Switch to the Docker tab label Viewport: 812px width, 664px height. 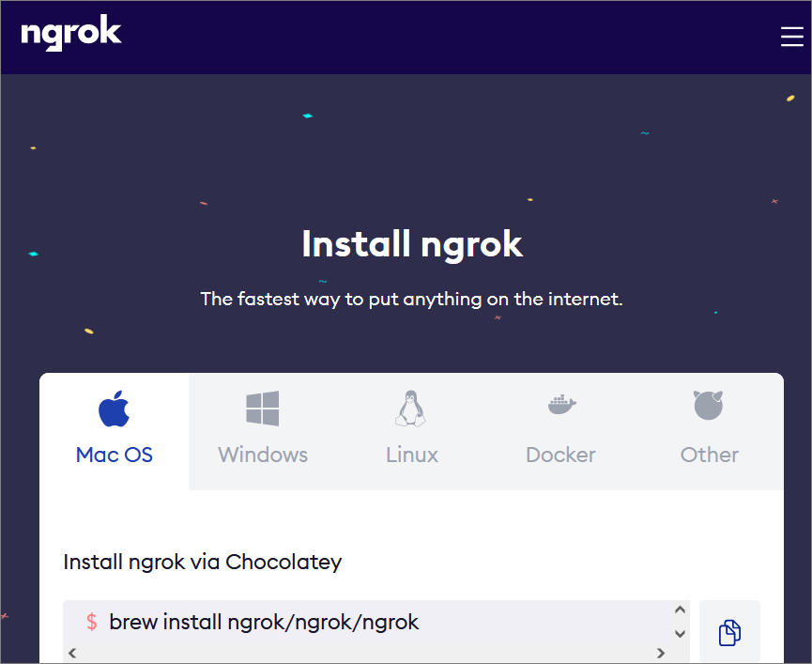coord(560,455)
